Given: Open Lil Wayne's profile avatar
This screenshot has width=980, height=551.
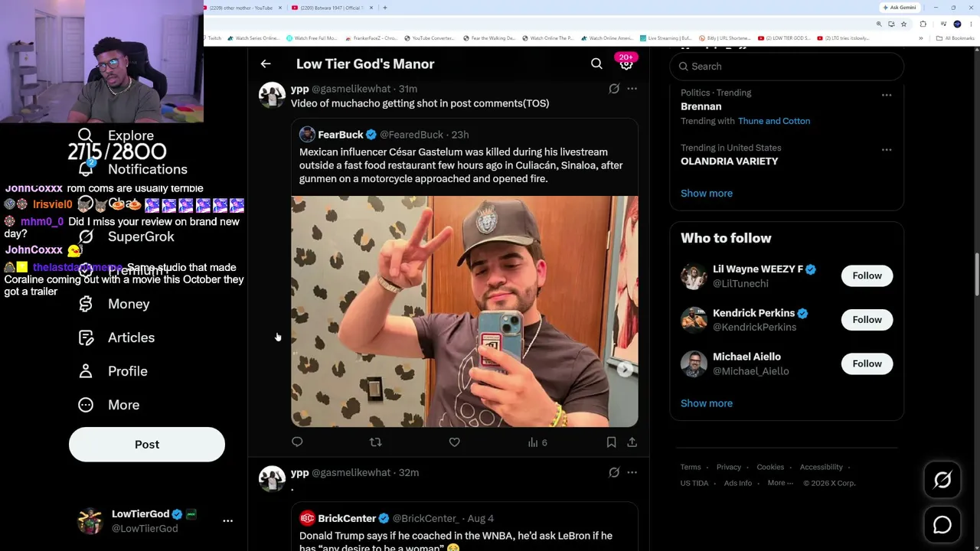Looking at the screenshot, I should click(x=694, y=276).
